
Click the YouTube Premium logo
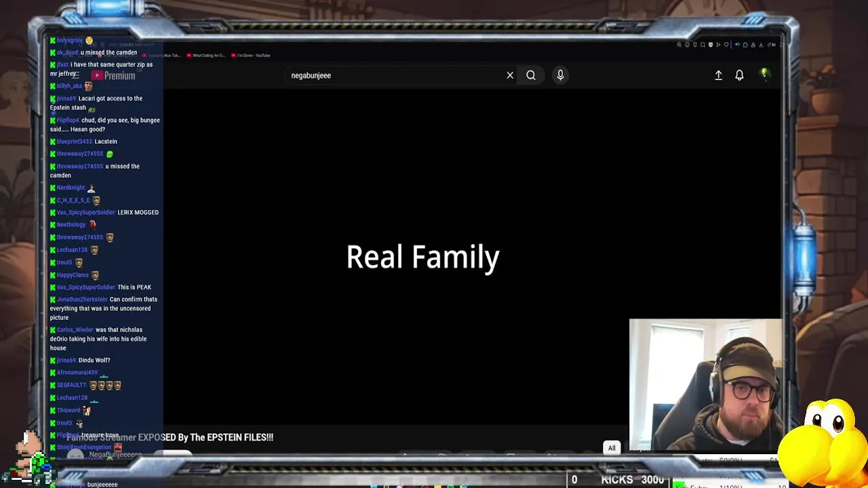[x=113, y=76]
